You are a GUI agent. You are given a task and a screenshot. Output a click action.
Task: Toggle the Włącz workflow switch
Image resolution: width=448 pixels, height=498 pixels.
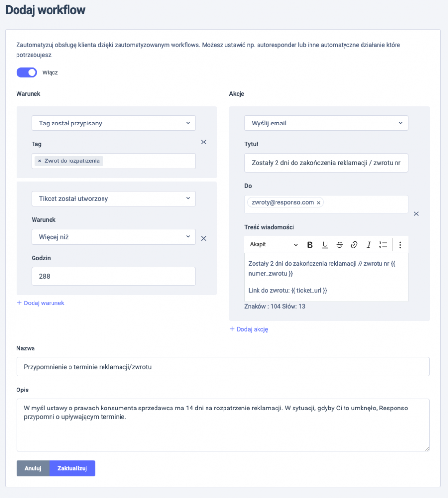(x=27, y=72)
